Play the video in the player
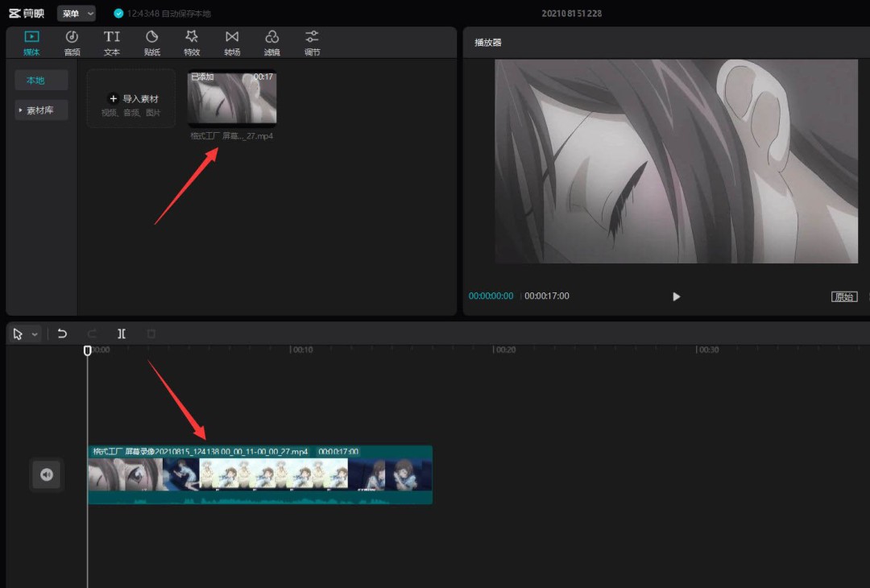The height and width of the screenshot is (588, 870). click(x=676, y=296)
